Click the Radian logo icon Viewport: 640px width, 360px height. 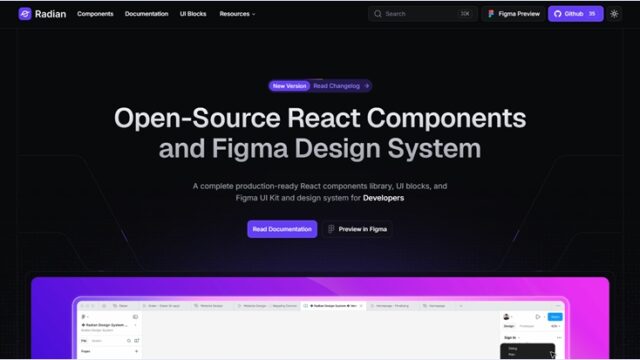tap(25, 14)
